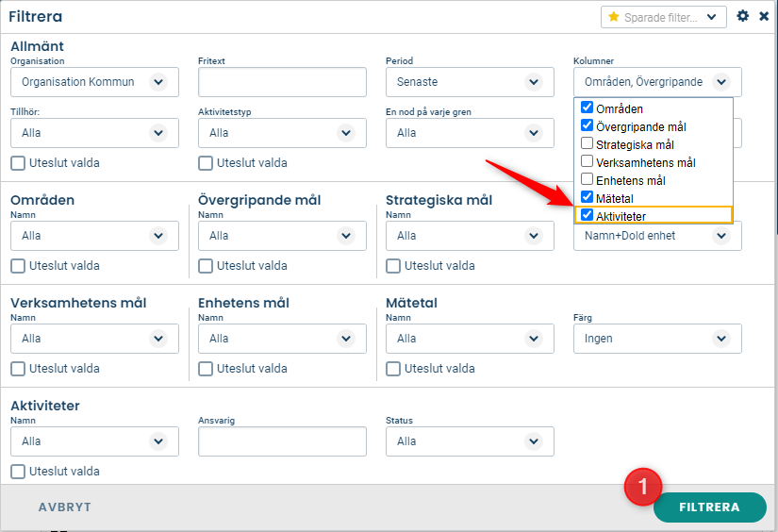The image size is (778, 532).
Task: Click the Ansvarig text field
Action: 282,441
